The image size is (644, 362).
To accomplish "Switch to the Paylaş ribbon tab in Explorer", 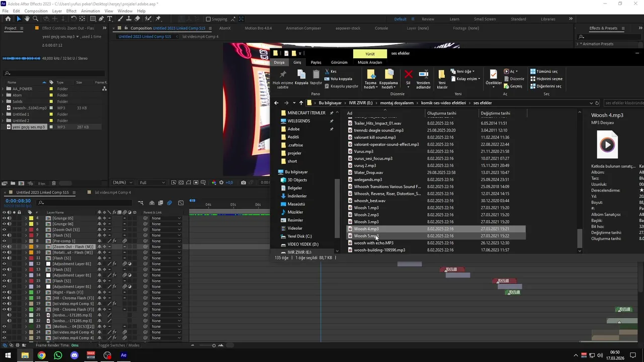I will coord(316,62).
